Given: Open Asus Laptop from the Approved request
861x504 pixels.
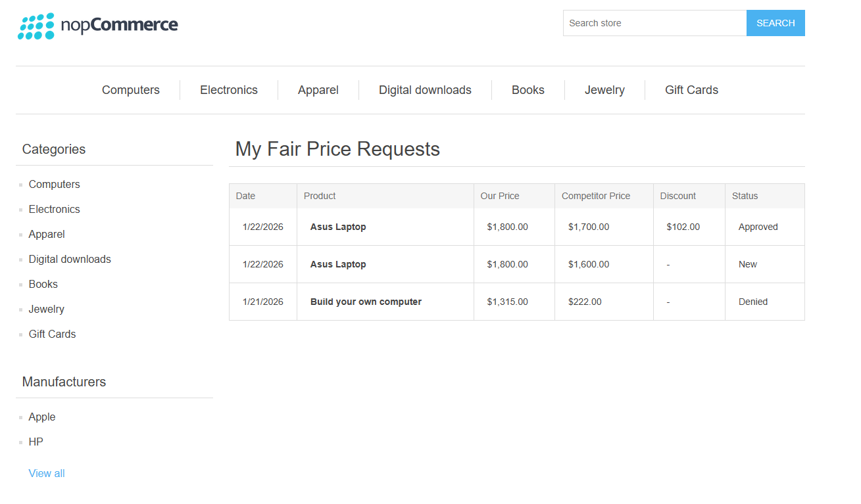Looking at the screenshot, I should point(338,227).
